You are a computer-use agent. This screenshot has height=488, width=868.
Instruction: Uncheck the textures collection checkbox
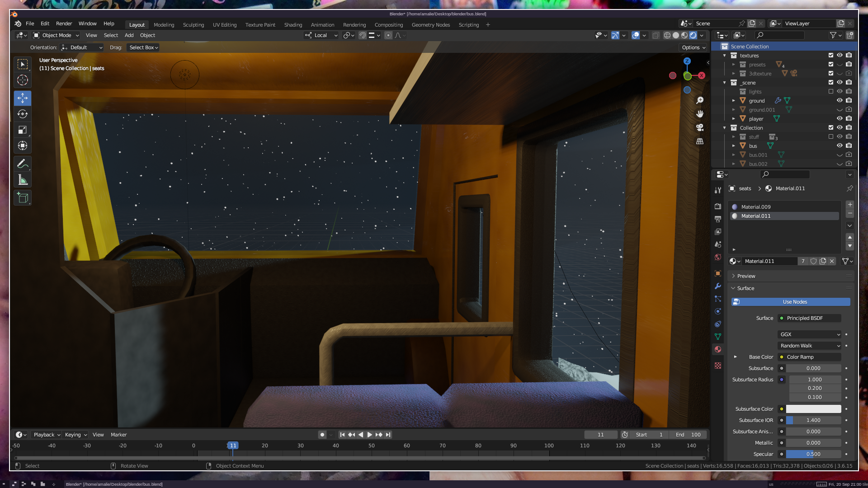830,55
